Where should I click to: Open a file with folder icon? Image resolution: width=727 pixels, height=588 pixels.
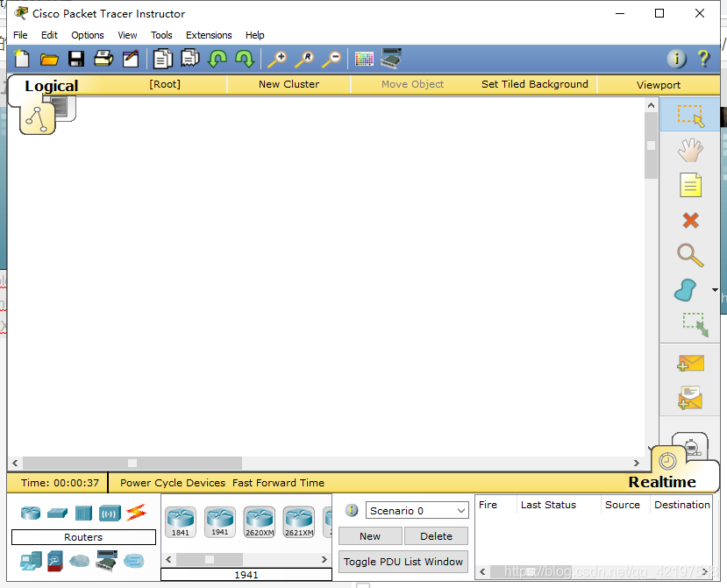coord(49,60)
